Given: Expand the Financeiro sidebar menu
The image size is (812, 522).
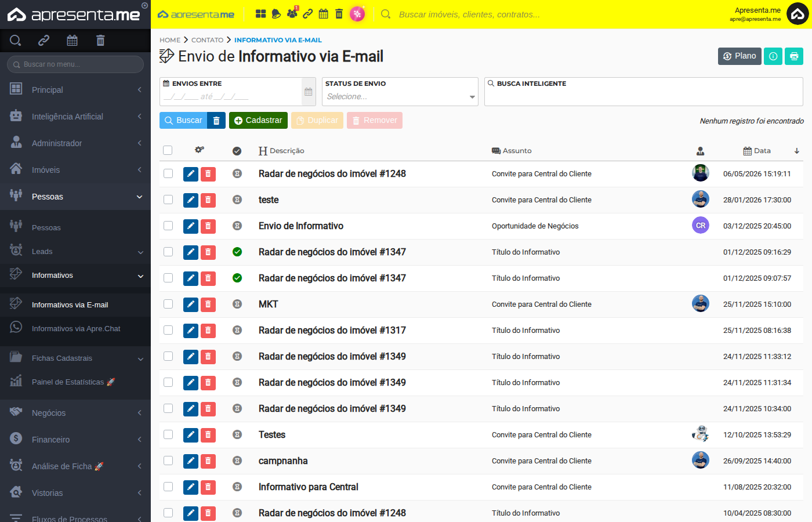Looking at the screenshot, I should point(75,440).
